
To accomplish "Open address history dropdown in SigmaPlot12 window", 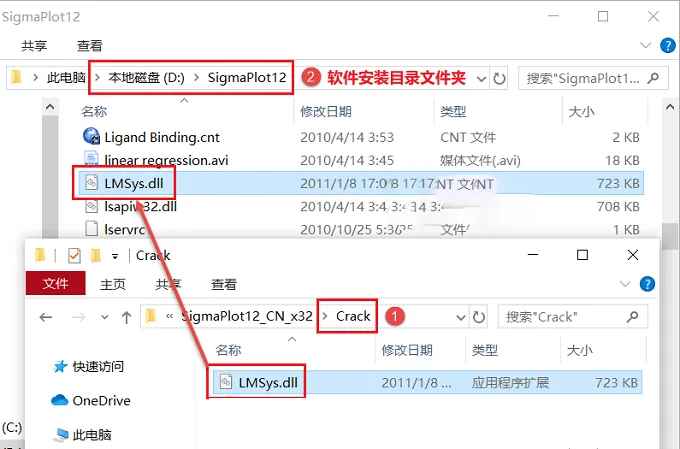I will coord(481,79).
